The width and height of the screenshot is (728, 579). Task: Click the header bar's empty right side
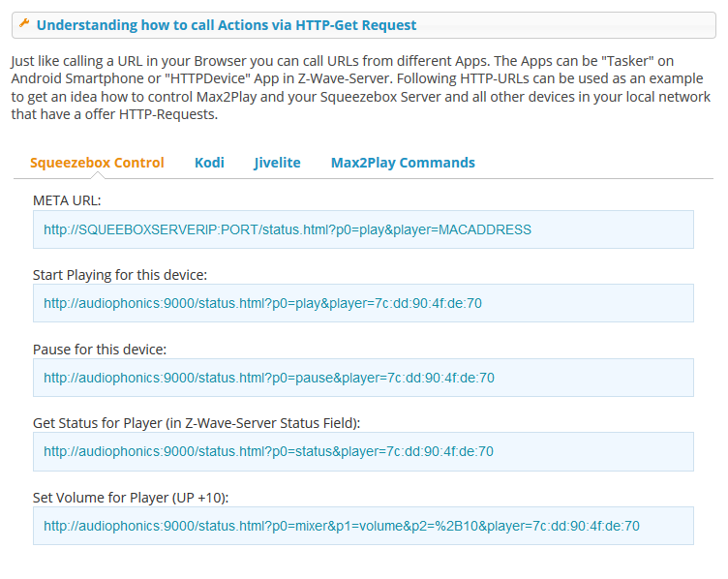click(x=566, y=25)
